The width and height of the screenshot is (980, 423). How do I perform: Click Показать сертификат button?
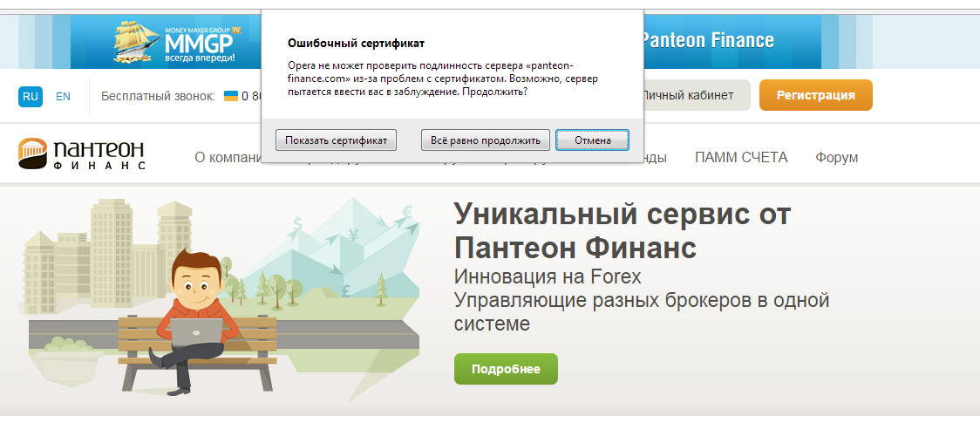(336, 140)
